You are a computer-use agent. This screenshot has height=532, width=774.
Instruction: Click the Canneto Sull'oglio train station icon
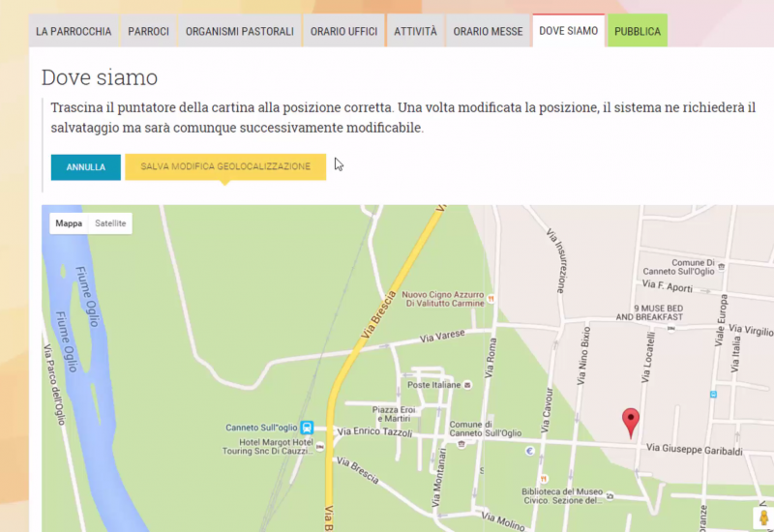tap(307, 427)
